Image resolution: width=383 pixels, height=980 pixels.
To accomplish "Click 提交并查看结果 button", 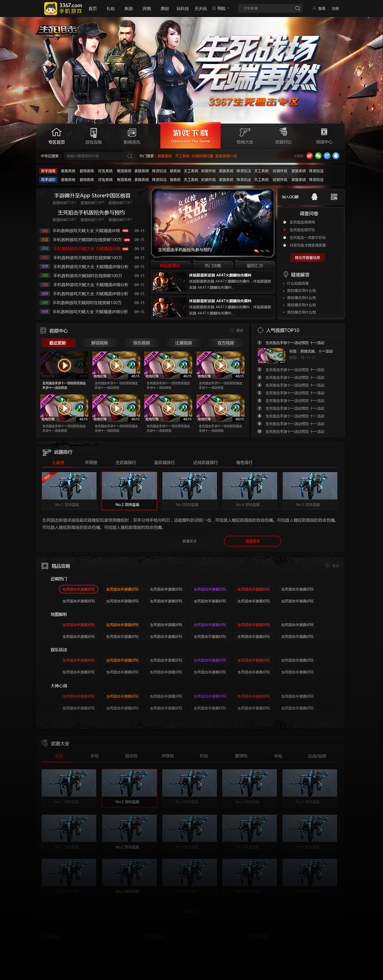I will pyautogui.click(x=307, y=258).
